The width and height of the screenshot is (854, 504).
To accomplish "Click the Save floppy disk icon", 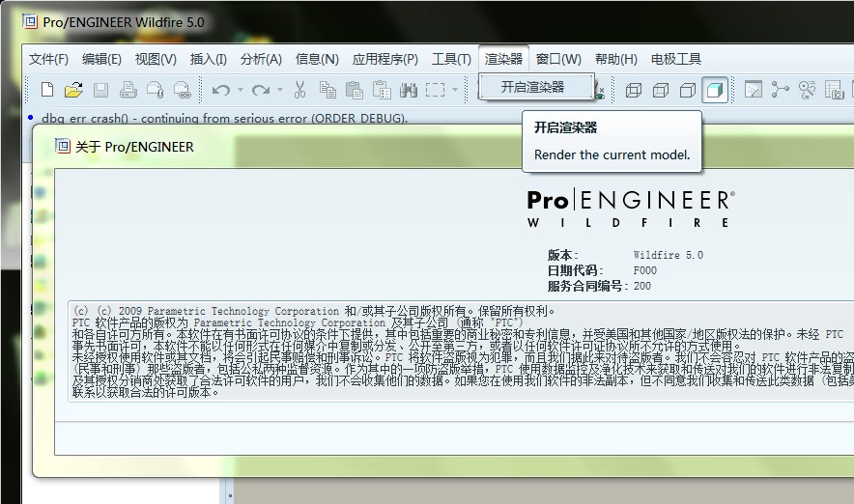I will (x=100, y=89).
